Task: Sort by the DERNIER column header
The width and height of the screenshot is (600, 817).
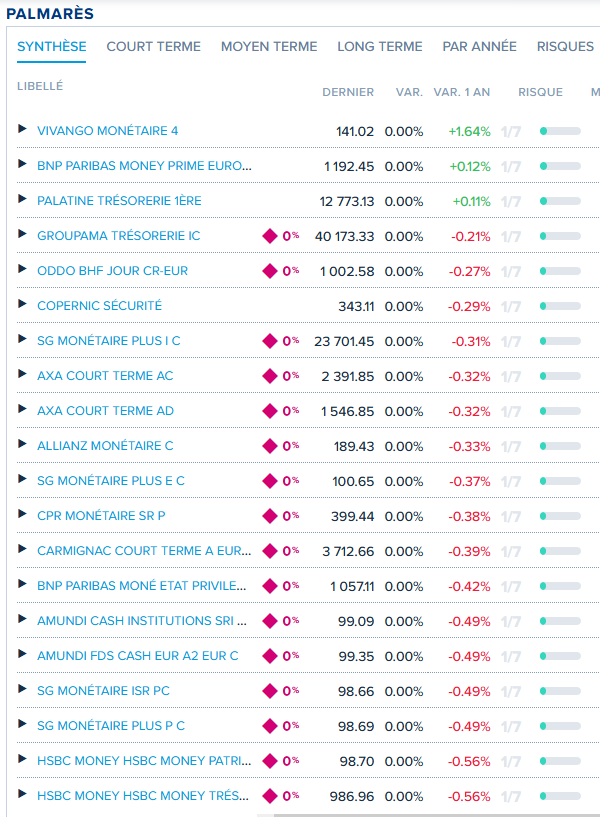Action: (348, 92)
